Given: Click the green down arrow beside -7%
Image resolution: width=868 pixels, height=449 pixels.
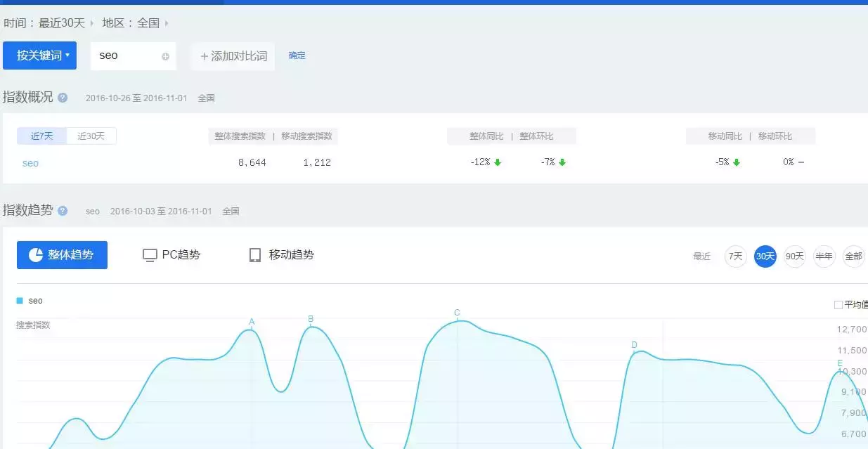Looking at the screenshot, I should tap(562, 162).
